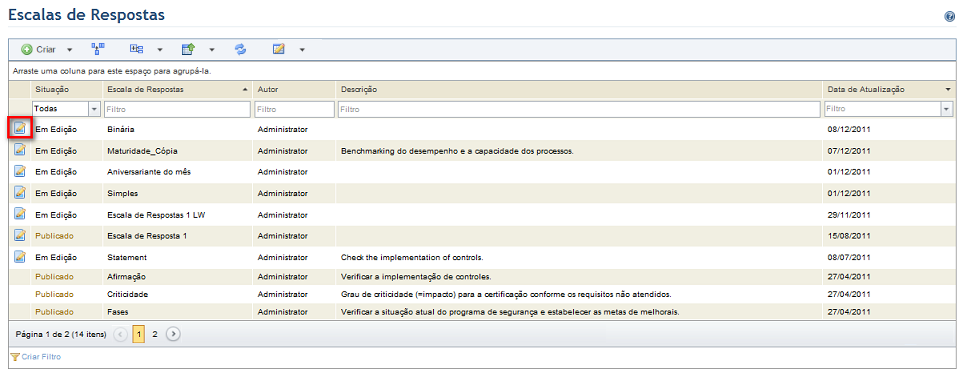Image resolution: width=963 pixels, height=377 pixels.
Task: Click the next page arrow button
Action: 173,335
